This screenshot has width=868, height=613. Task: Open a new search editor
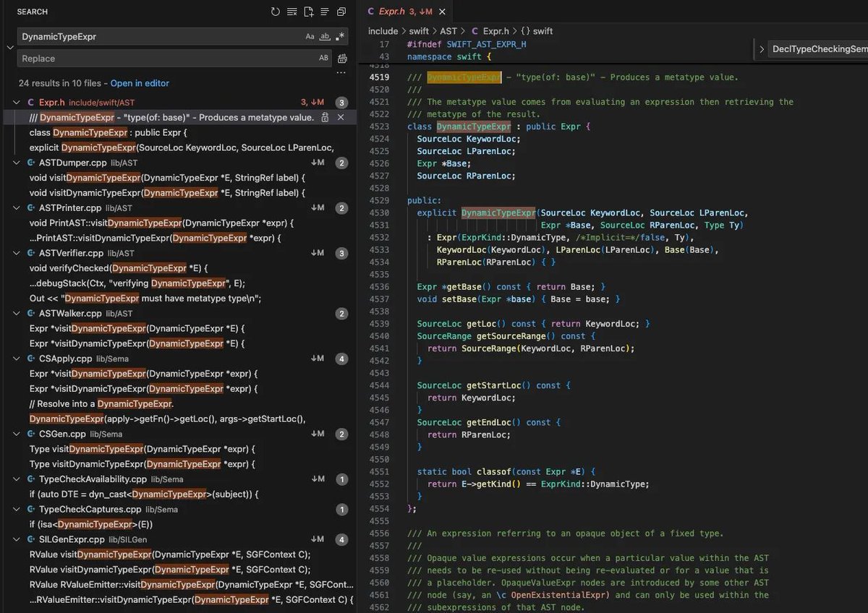tap(309, 12)
